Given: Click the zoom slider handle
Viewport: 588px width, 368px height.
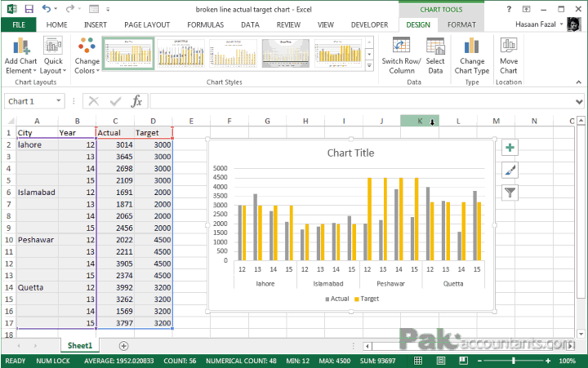Looking at the screenshot, I should point(514,361).
